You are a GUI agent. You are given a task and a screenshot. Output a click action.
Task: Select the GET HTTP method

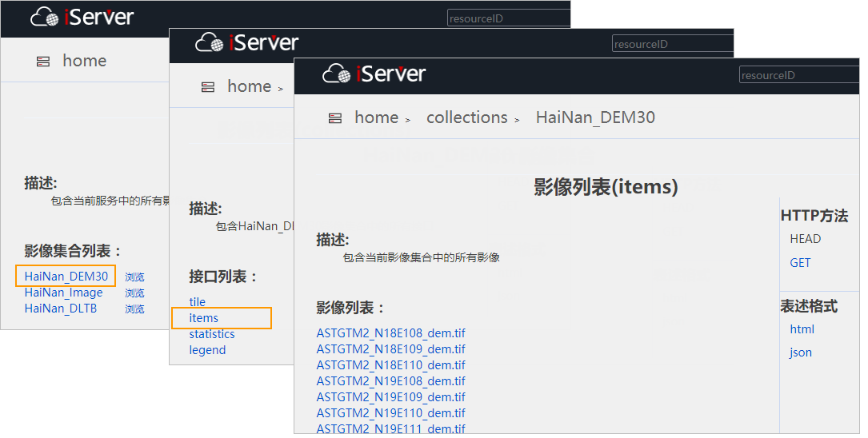pos(800,263)
